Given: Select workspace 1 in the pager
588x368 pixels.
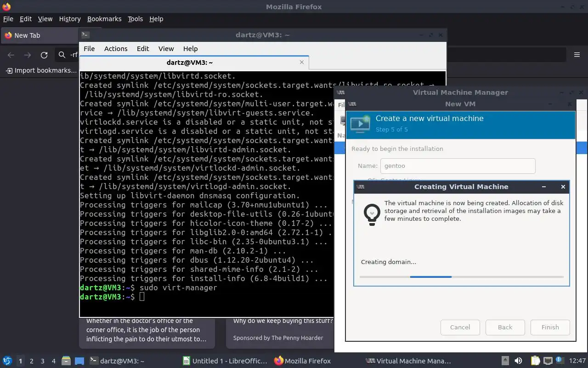Looking at the screenshot, I should [x=20, y=361].
